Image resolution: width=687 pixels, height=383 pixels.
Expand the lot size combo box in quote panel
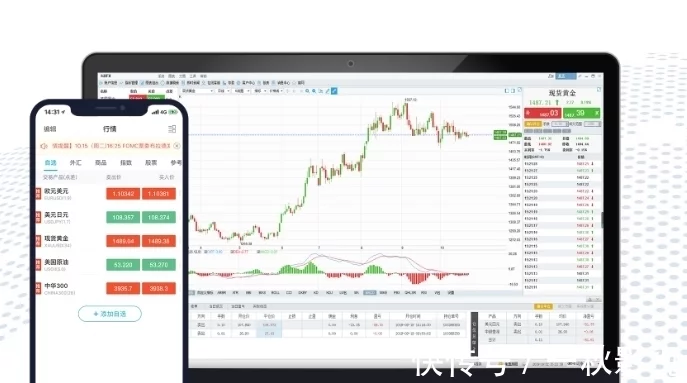[560, 124]
